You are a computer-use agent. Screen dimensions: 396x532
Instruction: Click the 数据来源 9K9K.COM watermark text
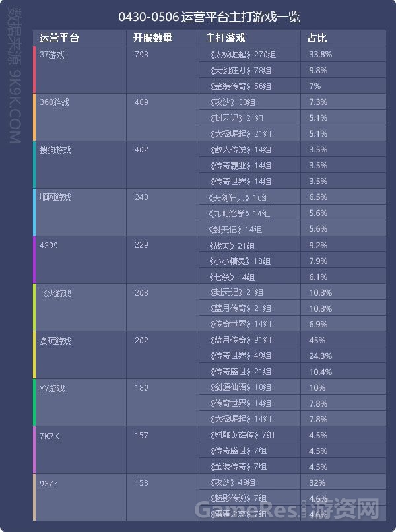click(x=15, y=75)
